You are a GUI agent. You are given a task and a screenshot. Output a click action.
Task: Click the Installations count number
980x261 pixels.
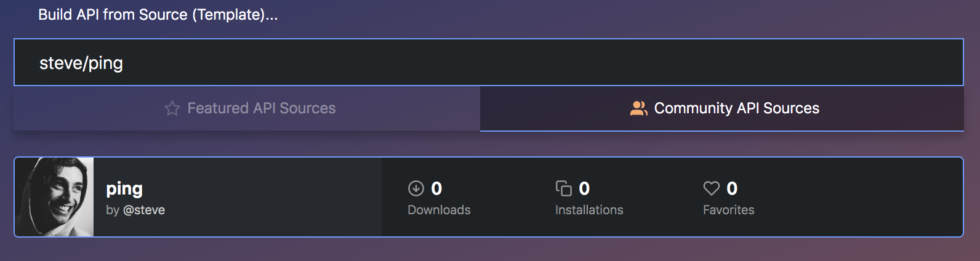[x=584, y=188]
